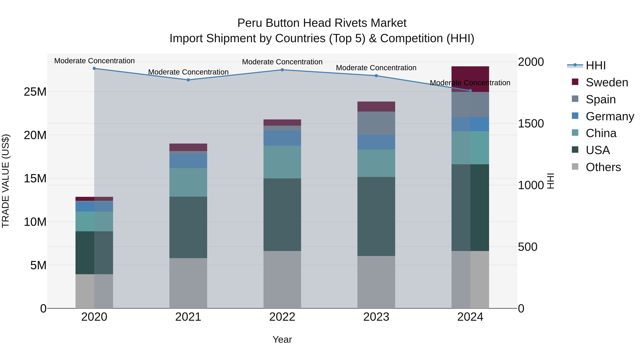Select the USA segment of the 2022 bar

(x=282, y=215)
